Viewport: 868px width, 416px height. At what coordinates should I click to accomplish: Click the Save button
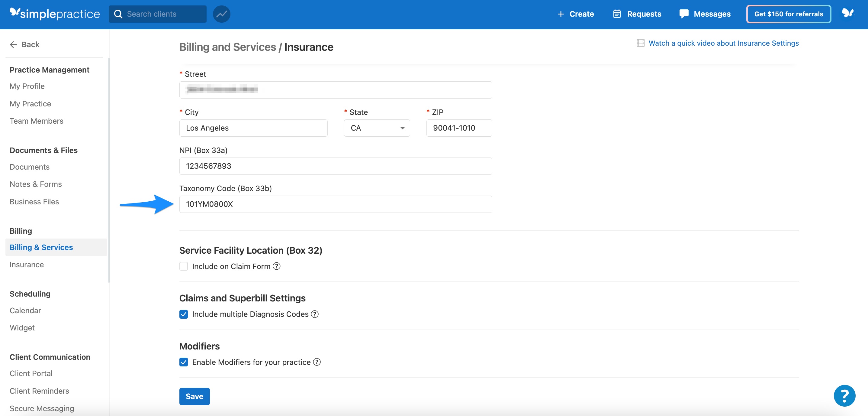tap(194, 396)
